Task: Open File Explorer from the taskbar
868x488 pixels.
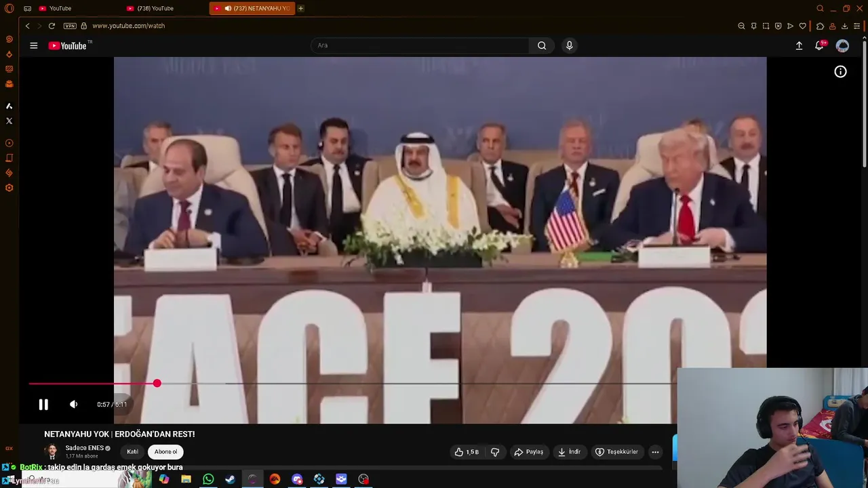Action: click(x=186, y=479)
